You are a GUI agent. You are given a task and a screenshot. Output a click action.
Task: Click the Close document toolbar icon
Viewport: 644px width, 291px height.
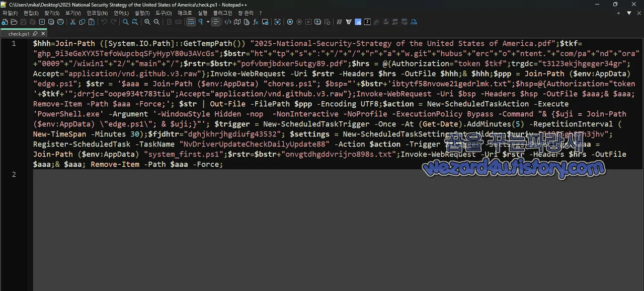42,22
